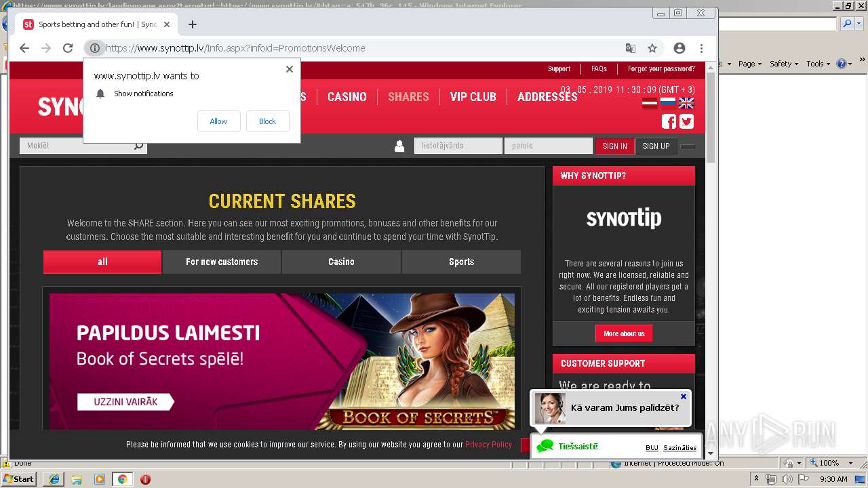
Task: Open the Google Translate page icon
Action: click(631, 48)
